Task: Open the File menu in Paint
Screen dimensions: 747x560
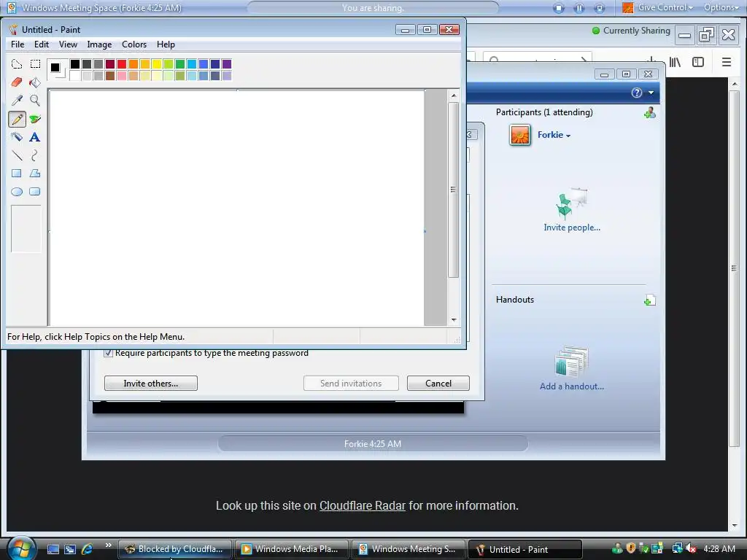Action: pos(18,44)
